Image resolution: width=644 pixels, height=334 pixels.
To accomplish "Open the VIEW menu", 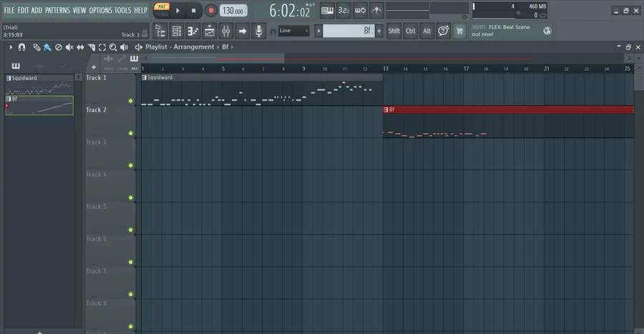I will click(79, 10).
